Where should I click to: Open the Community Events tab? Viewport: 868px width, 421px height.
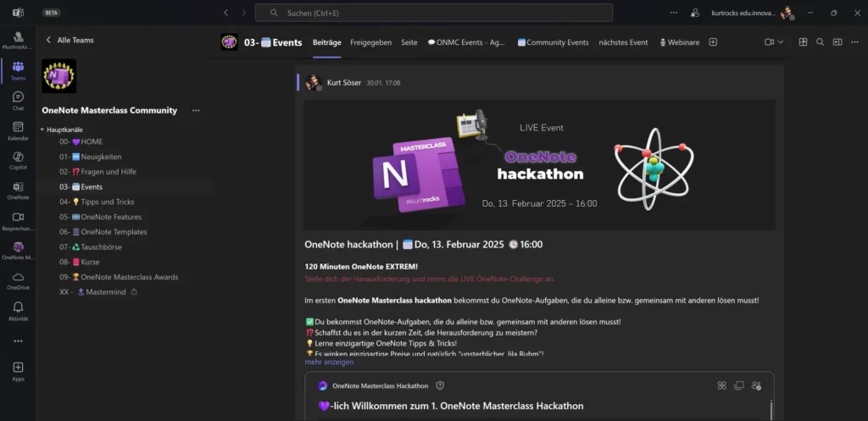[553, 42]
